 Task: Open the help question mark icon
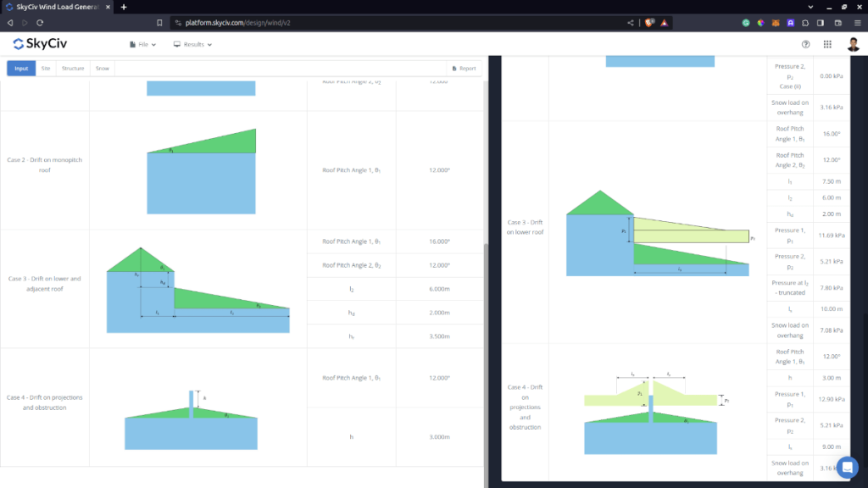pyautogui.click(x=805, y=44)
